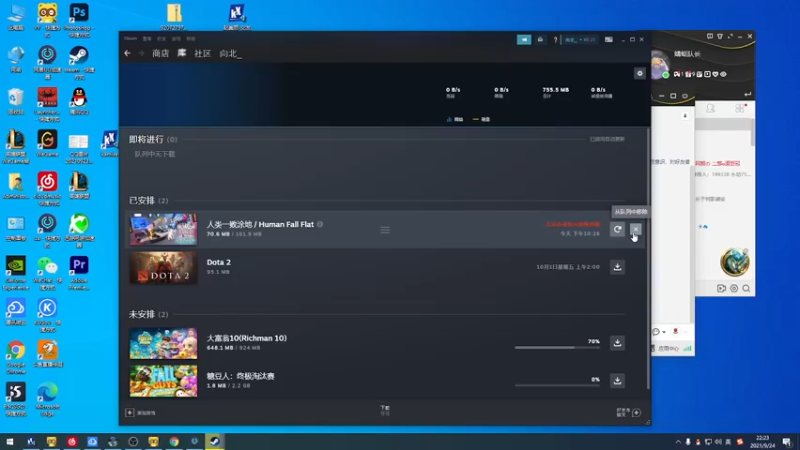The height and width of the screenshot is (450, 800).
Task: Open the WeGame desktop shortcut
Action: click(47, 143)
